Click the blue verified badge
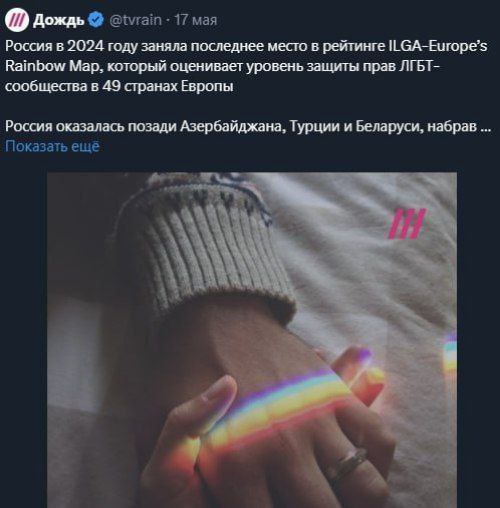This screenshot has width=500, height=508. pos(96,20)
